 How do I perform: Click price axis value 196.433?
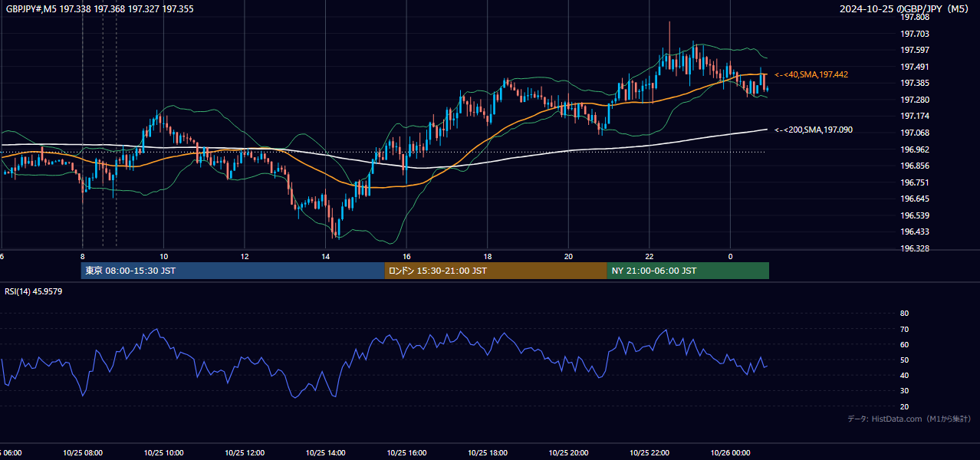pos(915,232)
